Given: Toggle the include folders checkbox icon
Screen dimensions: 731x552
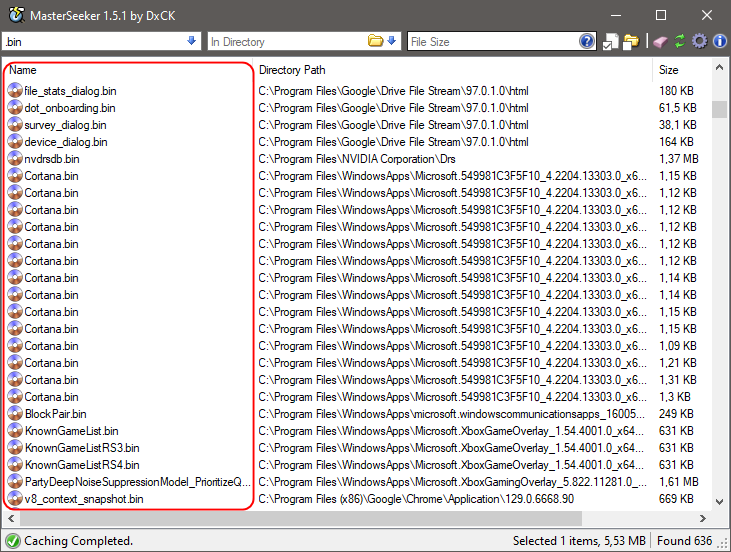Looking at the screenshot, I should pos(631,41).
